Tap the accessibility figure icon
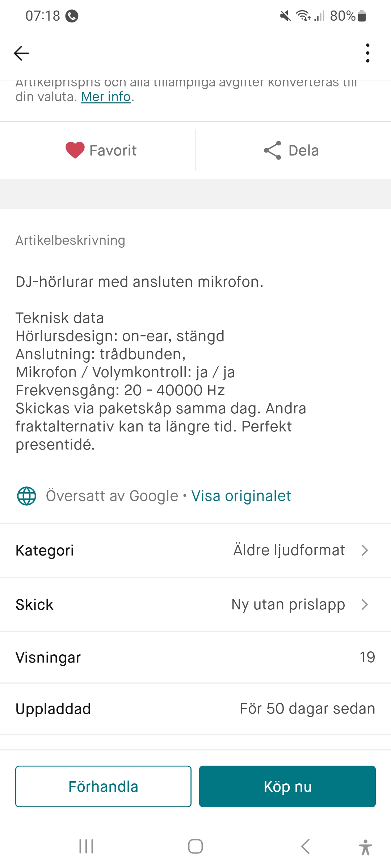This screenshot has width=391, height=868. [x=365, y=847]
